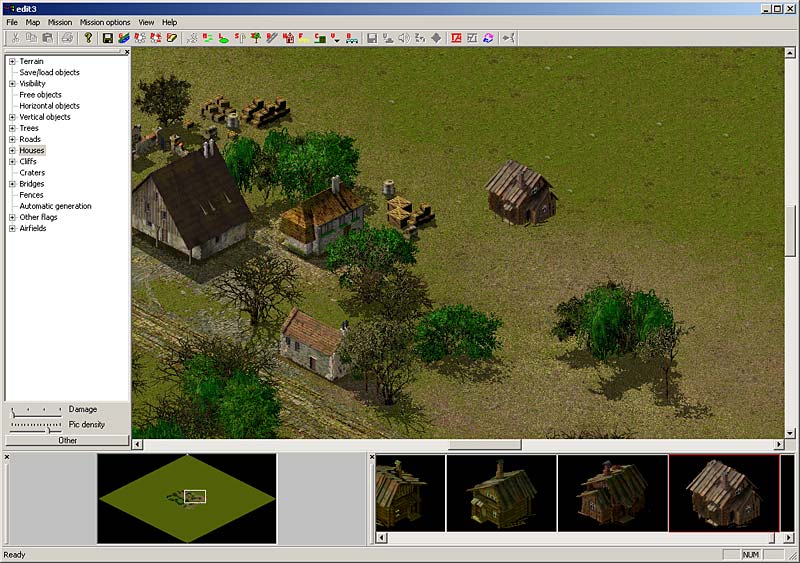Open the Map menu
Viewport: 800px width, 563px height.
point(33,22)
